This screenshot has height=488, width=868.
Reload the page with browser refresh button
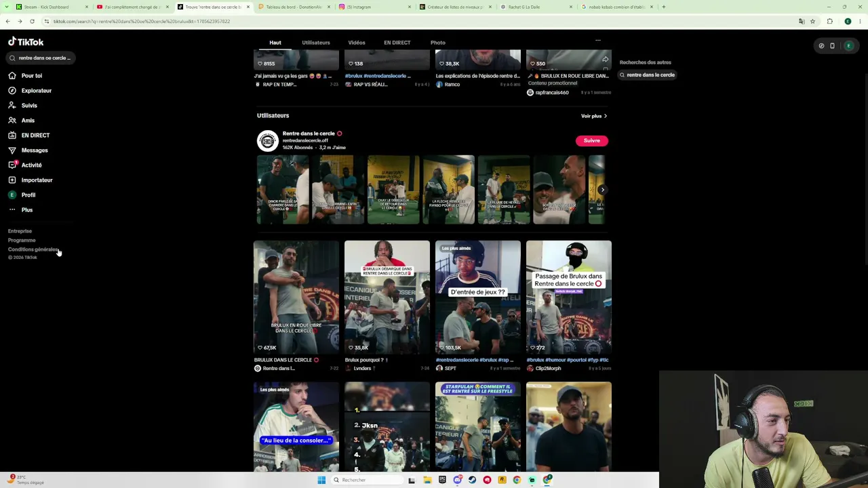[32, 21]
